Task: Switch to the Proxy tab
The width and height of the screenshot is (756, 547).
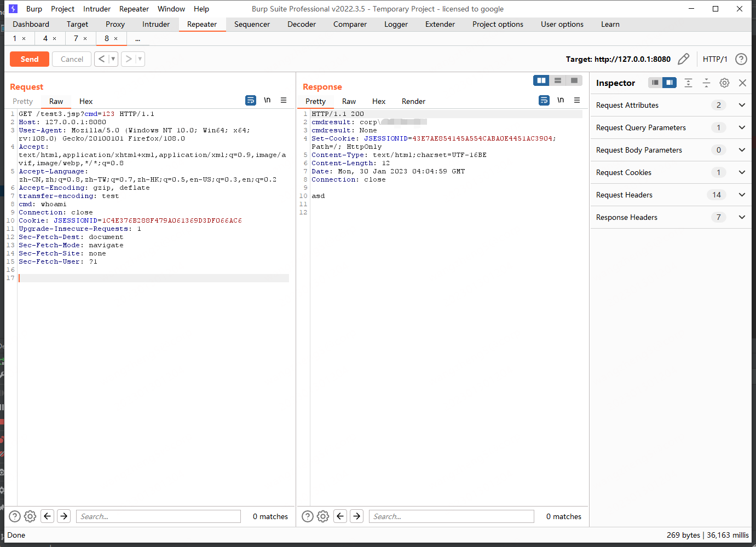Action: [x=115, y=24]
